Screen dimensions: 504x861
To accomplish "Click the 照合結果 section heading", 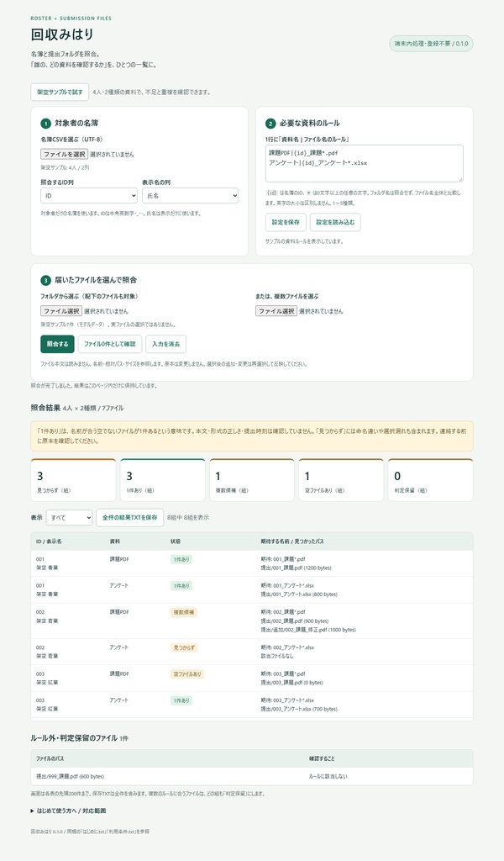I will click(x=45, y=408).
